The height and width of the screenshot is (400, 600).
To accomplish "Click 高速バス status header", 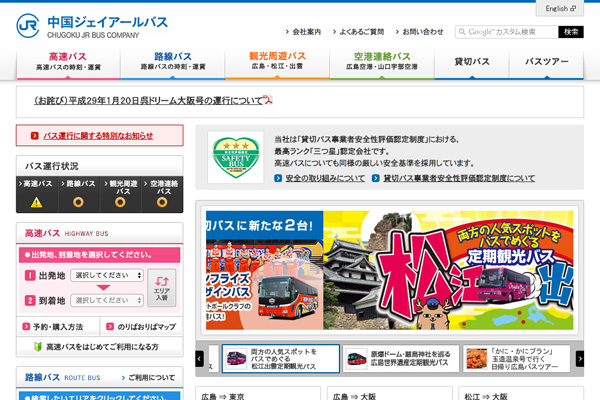I will coord(38,184).
